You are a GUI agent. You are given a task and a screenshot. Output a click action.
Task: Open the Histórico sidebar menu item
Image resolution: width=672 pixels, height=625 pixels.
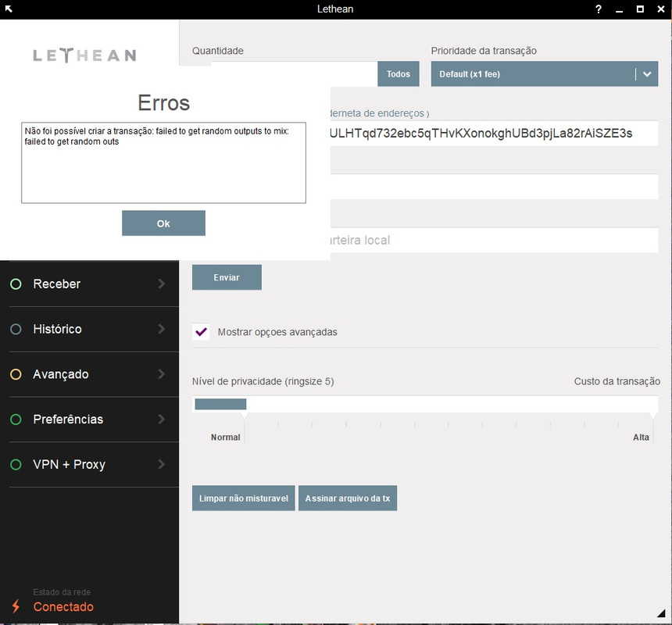point(89,329)
